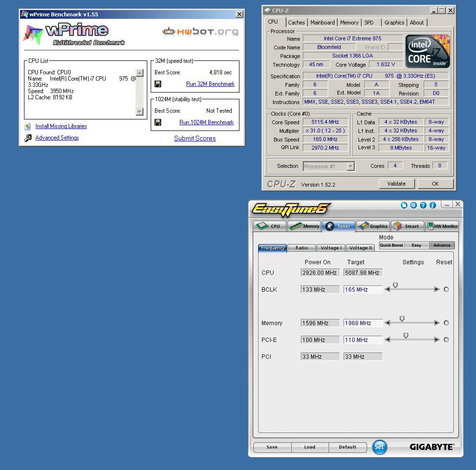Select Quick Boost mode

coord(392,245)
